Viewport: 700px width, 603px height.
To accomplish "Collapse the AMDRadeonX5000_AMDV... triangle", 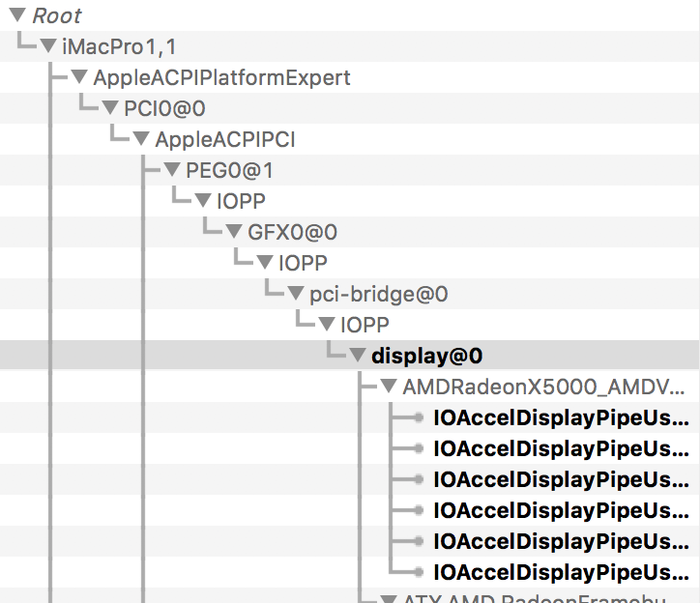I will tap(389, 386).
